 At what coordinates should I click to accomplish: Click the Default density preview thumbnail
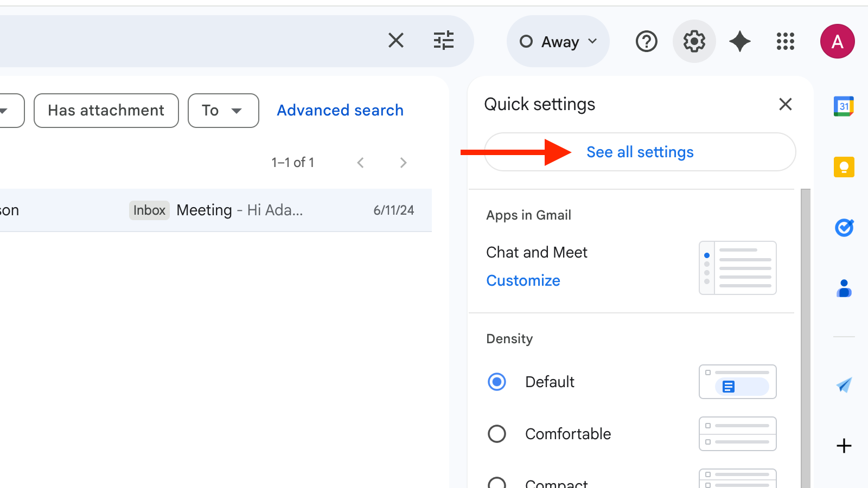(738, 382)
